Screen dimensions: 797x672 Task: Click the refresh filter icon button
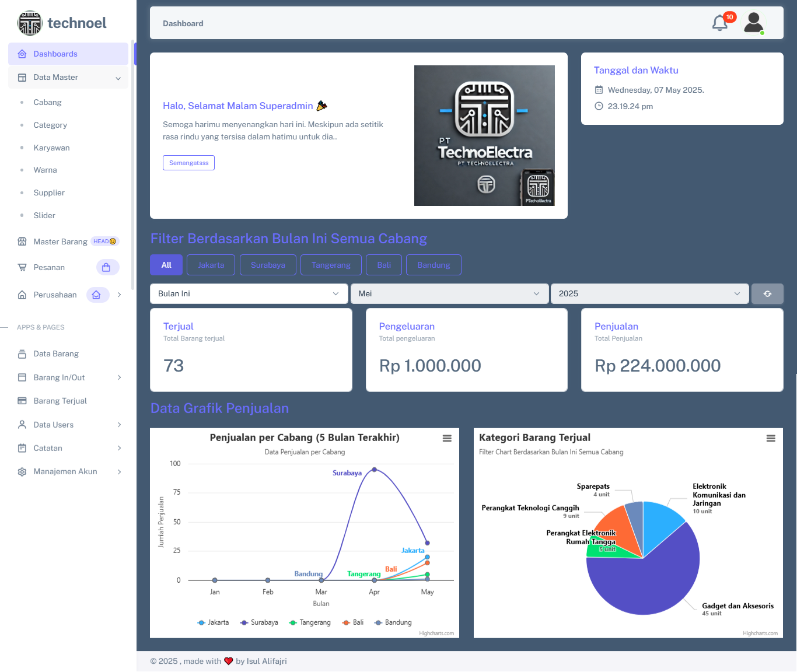(x=767, y=294)
